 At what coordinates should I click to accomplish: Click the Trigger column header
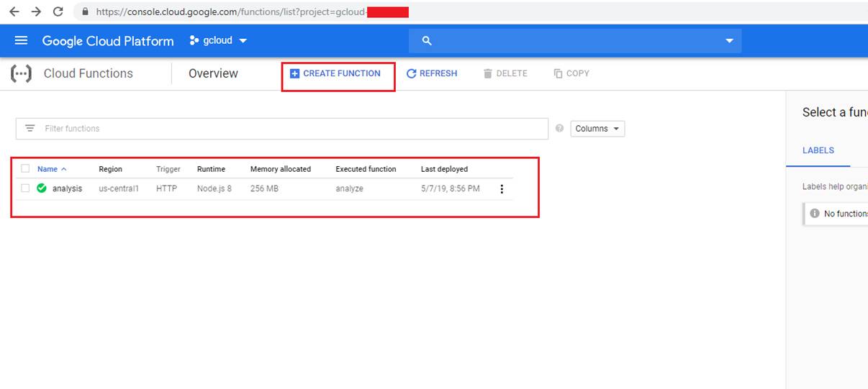click(x=168, y=169)
